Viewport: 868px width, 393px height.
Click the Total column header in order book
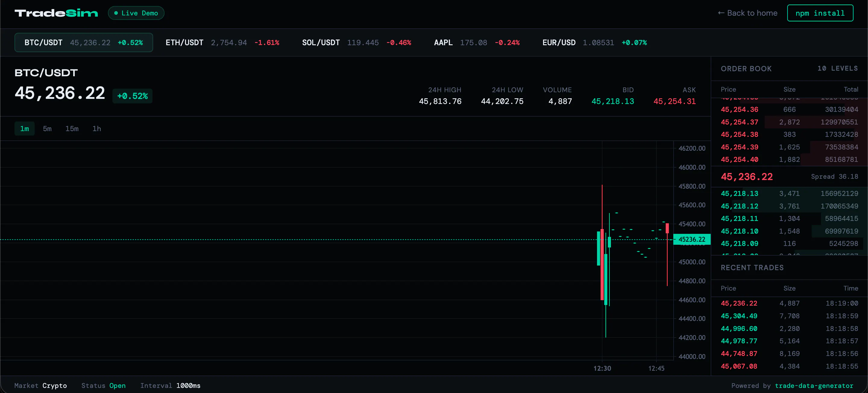(x=851, y=89)
